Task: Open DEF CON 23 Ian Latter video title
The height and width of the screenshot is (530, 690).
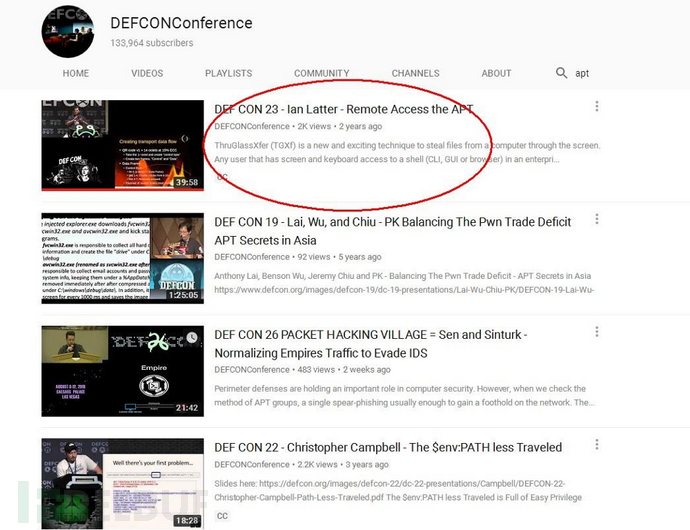Action: [344, 109]
